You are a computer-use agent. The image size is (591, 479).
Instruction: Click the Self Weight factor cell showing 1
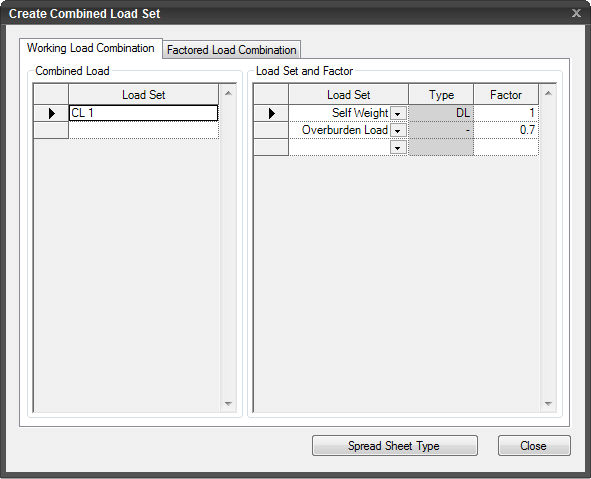506,113
